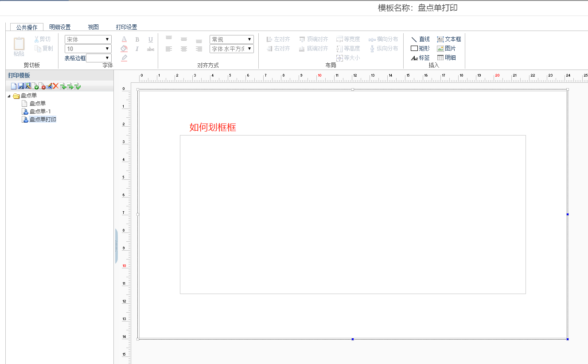Switch to the 打印设置 tab
The width and height of the screenshot is (588, 364).
point(126,27)
